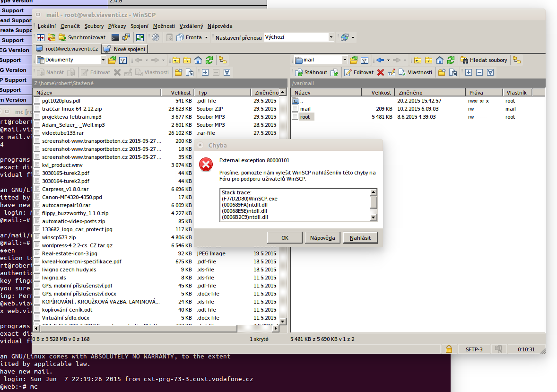
Task: Select the root file in remote panel
Action: pyautogui.click(x=305, y=117)
